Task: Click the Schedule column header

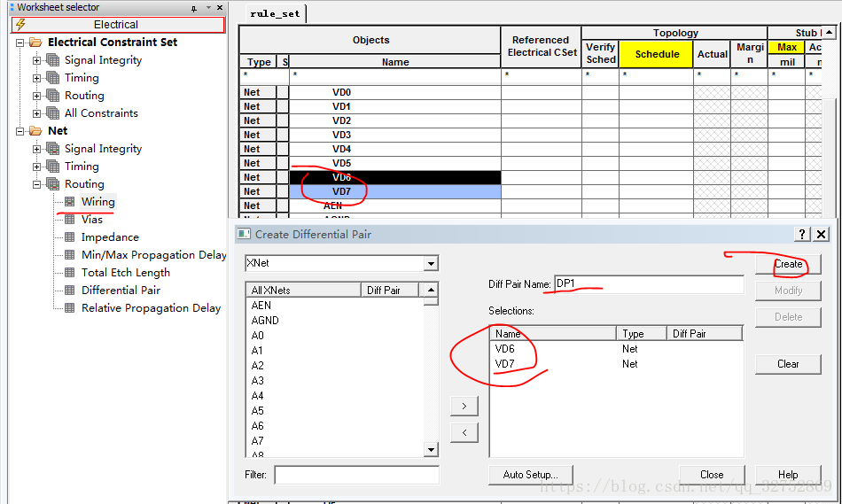Action: [657, 54]
